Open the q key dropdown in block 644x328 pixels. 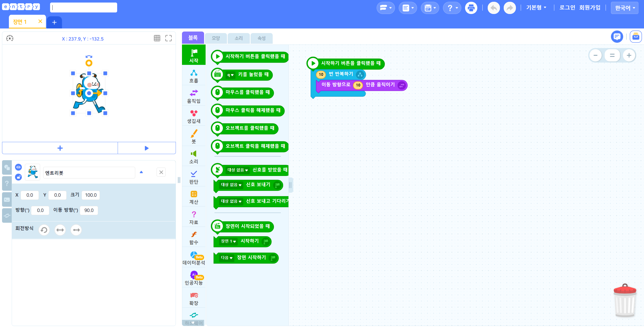pos(230,75)
